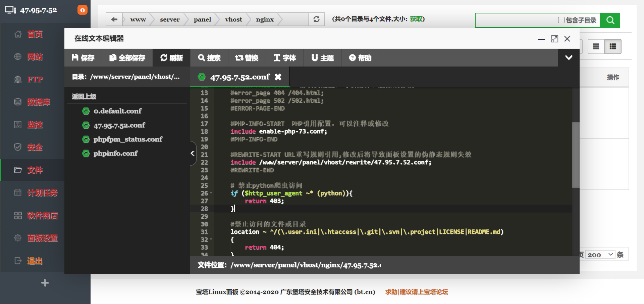Minimize the online text editor window

click(541, 39)
